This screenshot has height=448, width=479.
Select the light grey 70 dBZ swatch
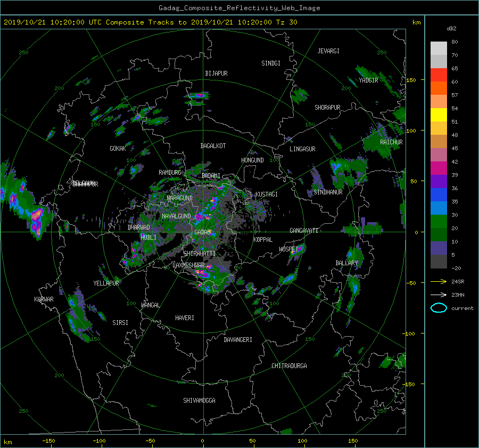click(x=439, y=48)
